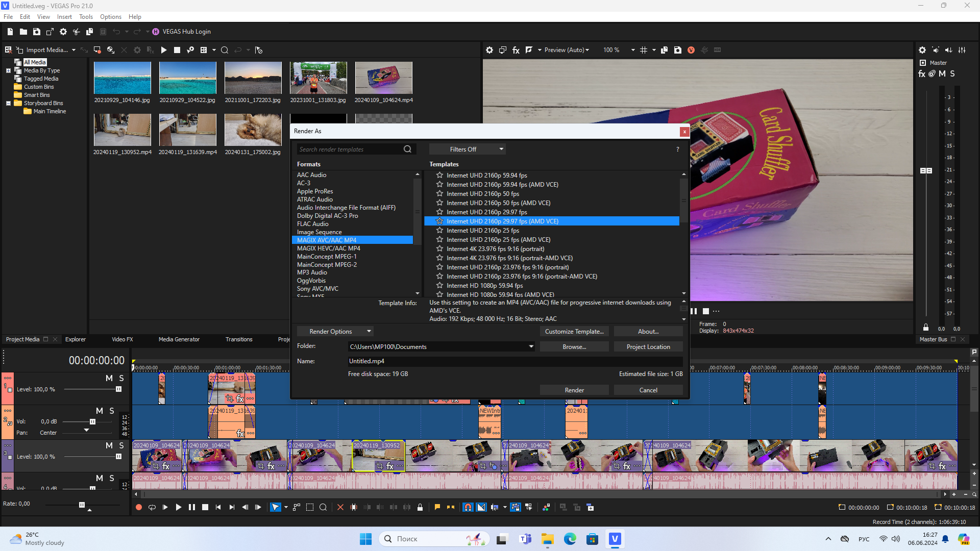The image size is (980, 551).
Task: Adjust track 2 volume slider
Action: [92, 421]
